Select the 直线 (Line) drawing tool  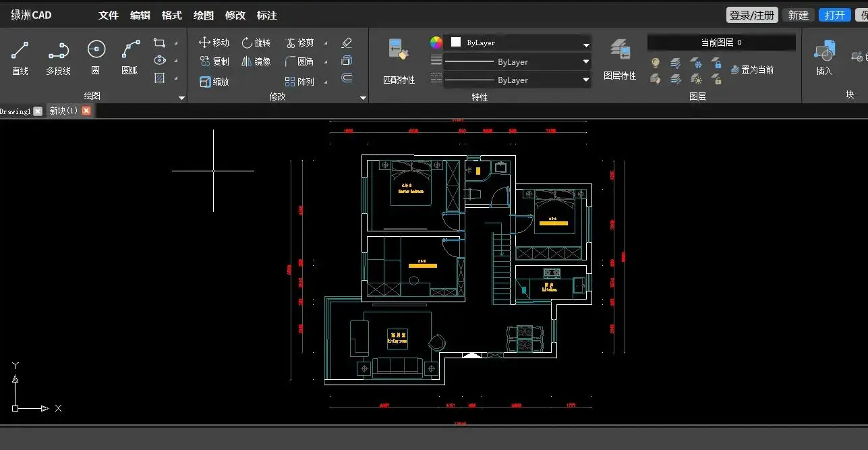tap(20, 57)
